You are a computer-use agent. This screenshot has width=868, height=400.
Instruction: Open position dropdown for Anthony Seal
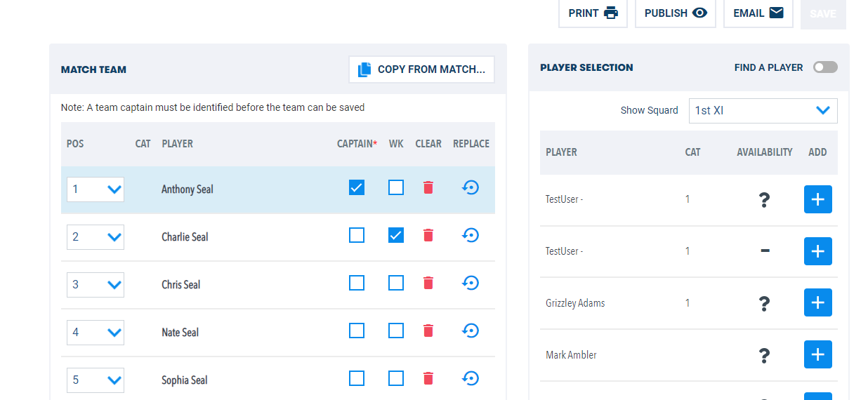(x=96, y=189)
